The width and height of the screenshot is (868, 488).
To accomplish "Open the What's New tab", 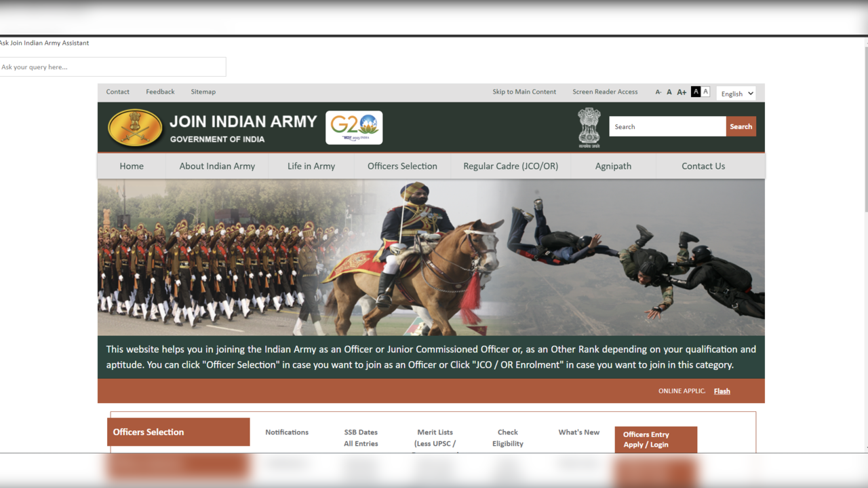I will [578, 432].
